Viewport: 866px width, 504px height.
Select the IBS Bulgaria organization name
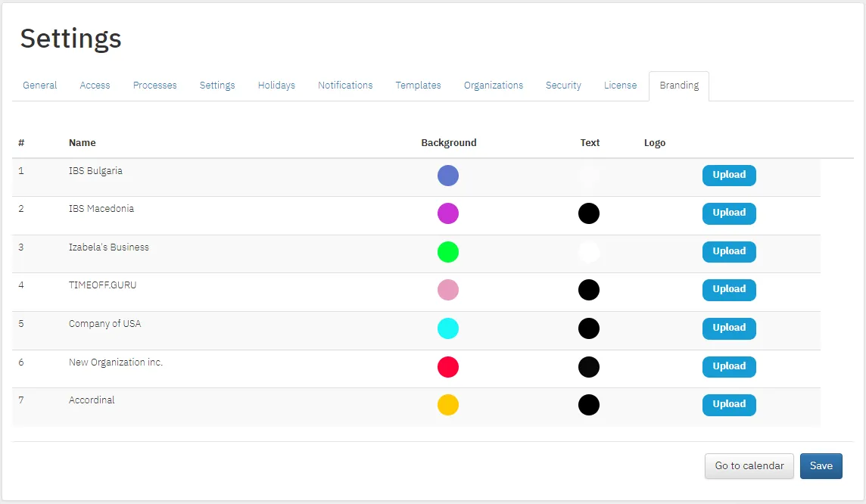95,171
